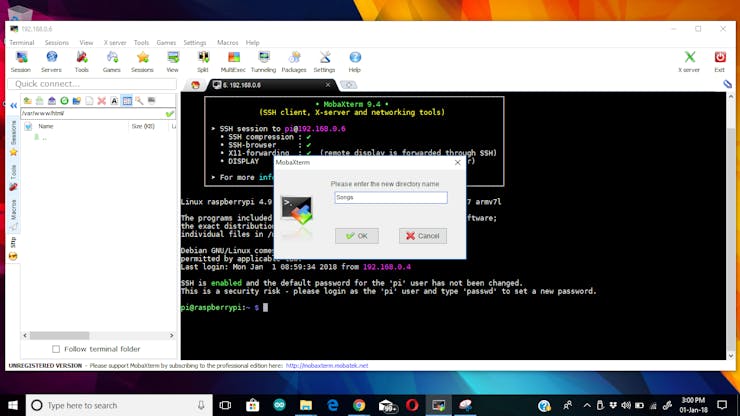This screenshot has height=416, width=740.
Task: Open the Help toolbar icon
Action: [x=355, y=62]
